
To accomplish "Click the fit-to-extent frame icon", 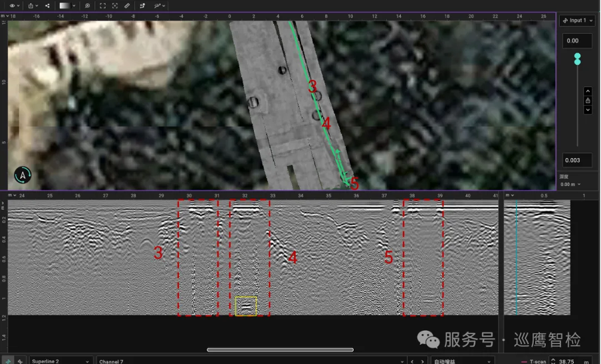I will coord(102,5).
